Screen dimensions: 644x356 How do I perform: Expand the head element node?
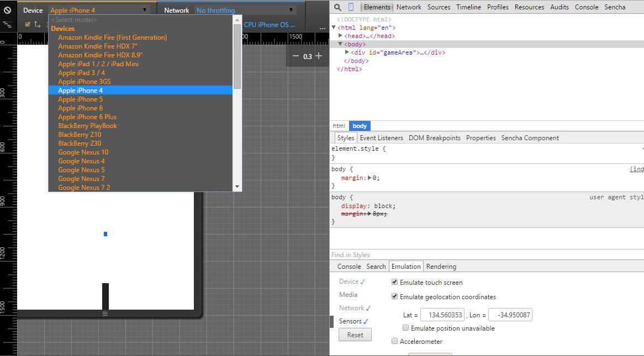point(340,36)
